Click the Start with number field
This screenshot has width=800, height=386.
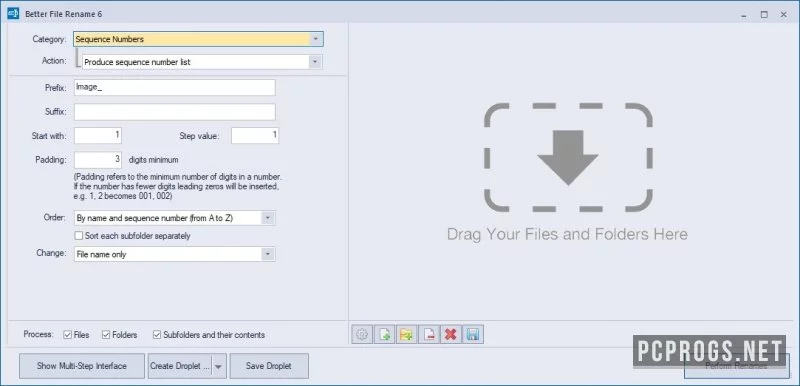tap(98, 136)
